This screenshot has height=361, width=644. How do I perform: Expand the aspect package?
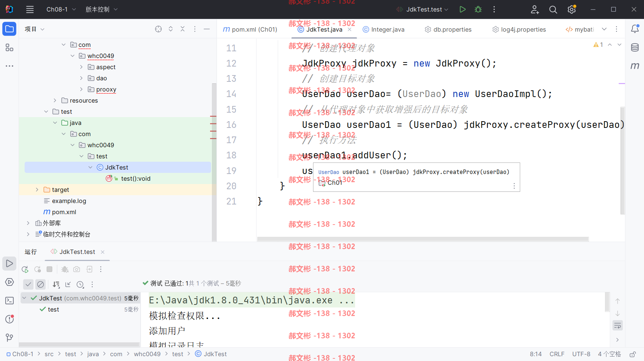[x=81, y=67]
